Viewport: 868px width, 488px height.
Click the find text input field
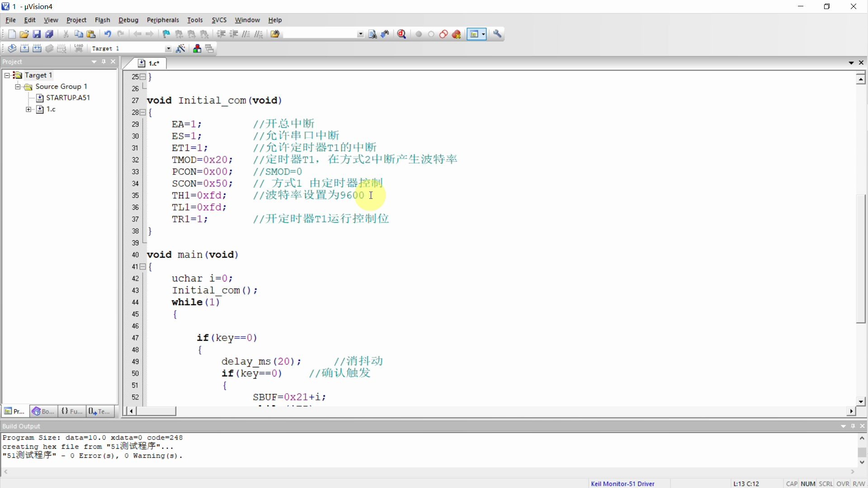pos(319,34)
